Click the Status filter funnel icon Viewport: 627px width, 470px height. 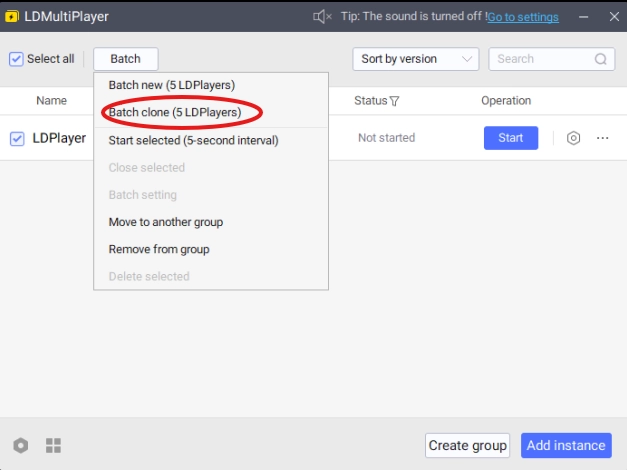click(x=394, y=101)
